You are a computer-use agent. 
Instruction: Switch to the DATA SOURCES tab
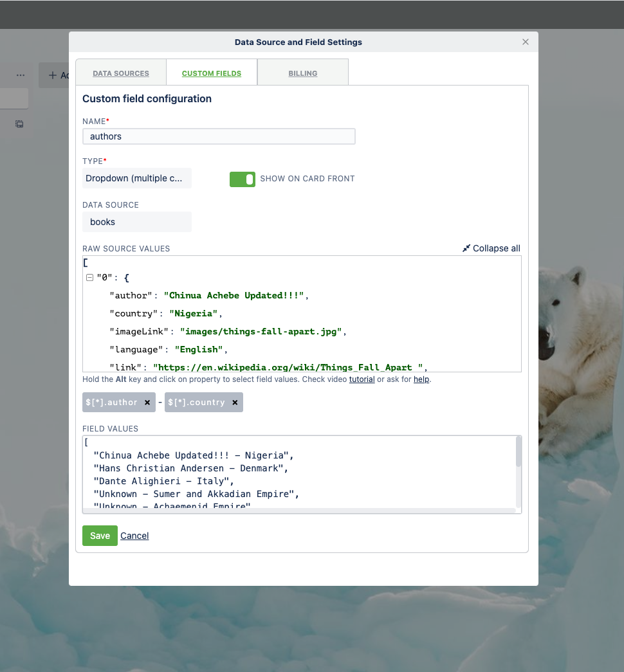[x=120, y=73]
